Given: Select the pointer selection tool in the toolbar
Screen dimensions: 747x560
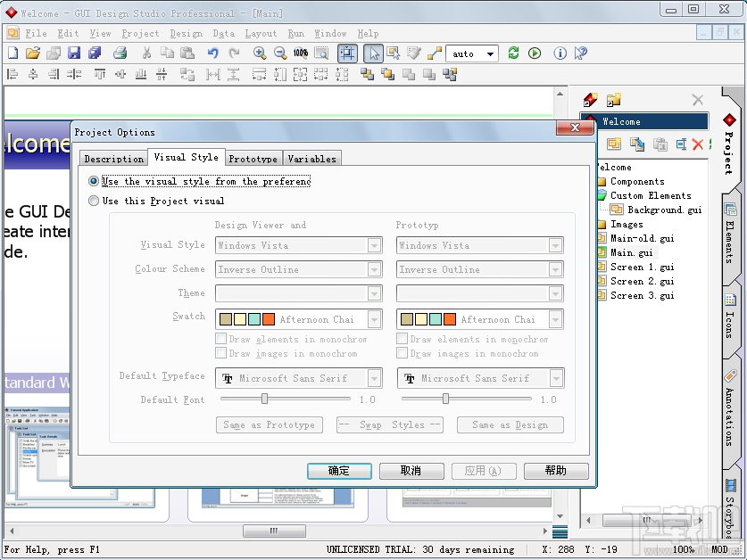Looking at the screenshot, I should pyautogui.click(x=372, y=54).
